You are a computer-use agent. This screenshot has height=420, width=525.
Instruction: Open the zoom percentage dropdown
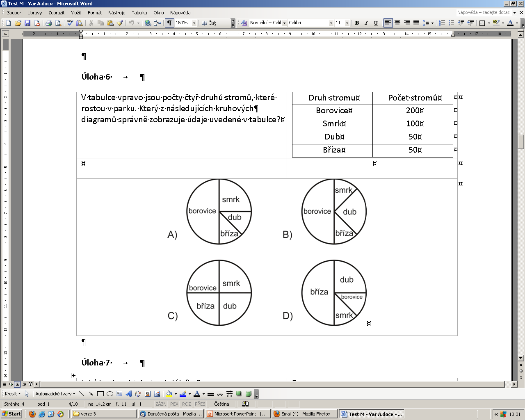[x=194, y=23]
